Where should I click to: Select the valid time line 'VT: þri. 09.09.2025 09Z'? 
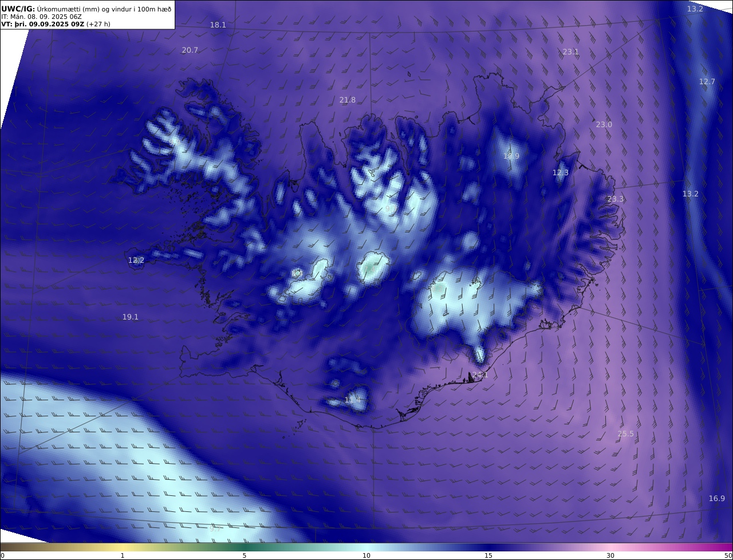[x=43, y=24]
